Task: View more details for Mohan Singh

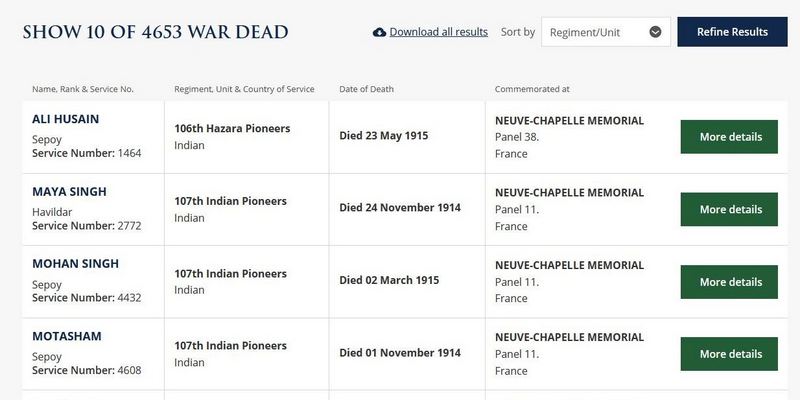Action: tap(729, 282)
